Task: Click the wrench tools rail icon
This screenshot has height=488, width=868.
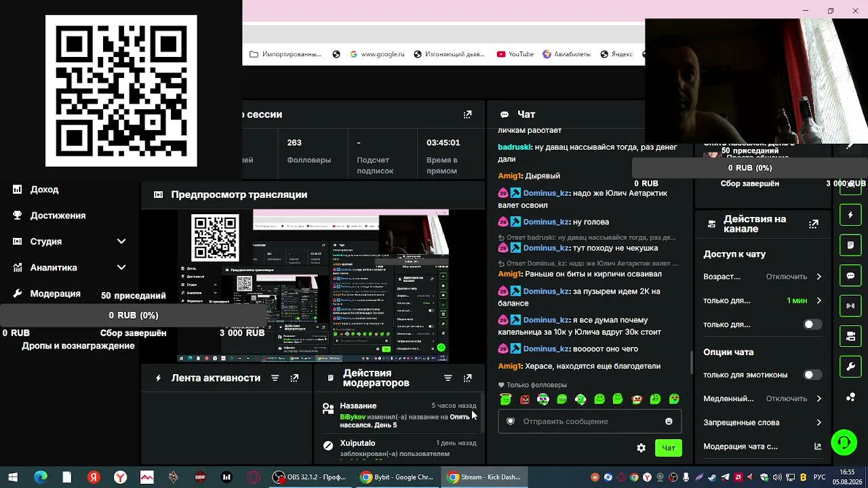Action: 850,367
